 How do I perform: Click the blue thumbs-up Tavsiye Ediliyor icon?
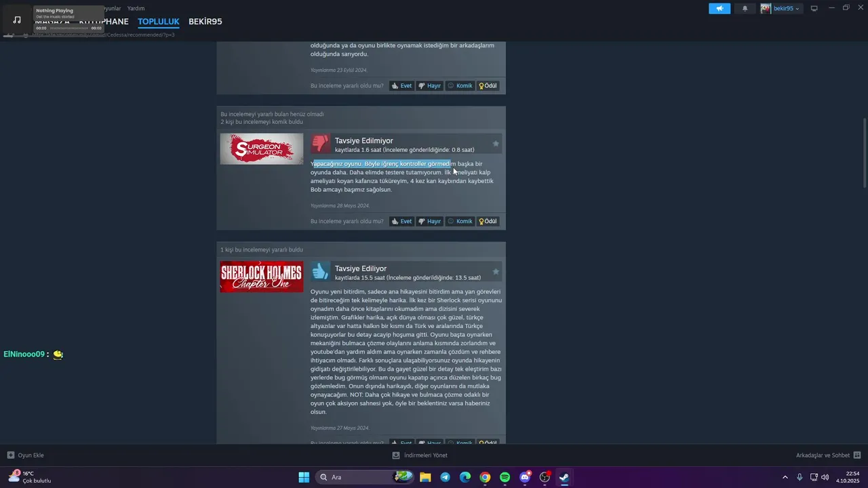320,271
